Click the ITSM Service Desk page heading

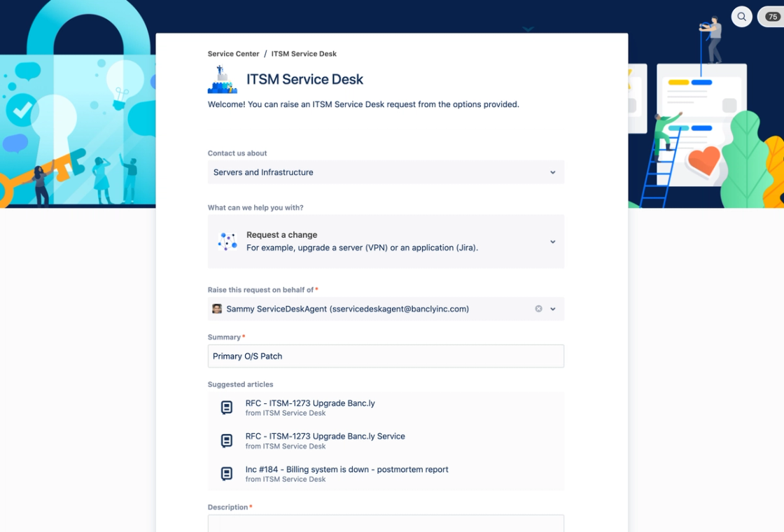coord(304,79)
